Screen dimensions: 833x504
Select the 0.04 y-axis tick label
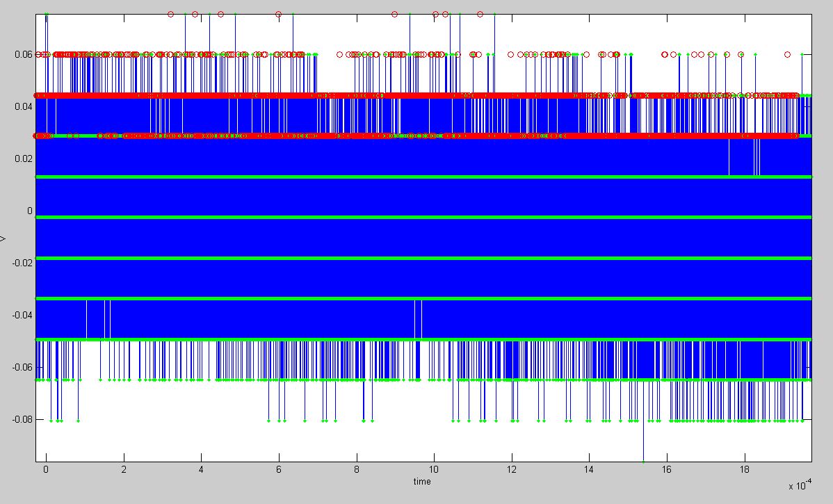[22, 106]
